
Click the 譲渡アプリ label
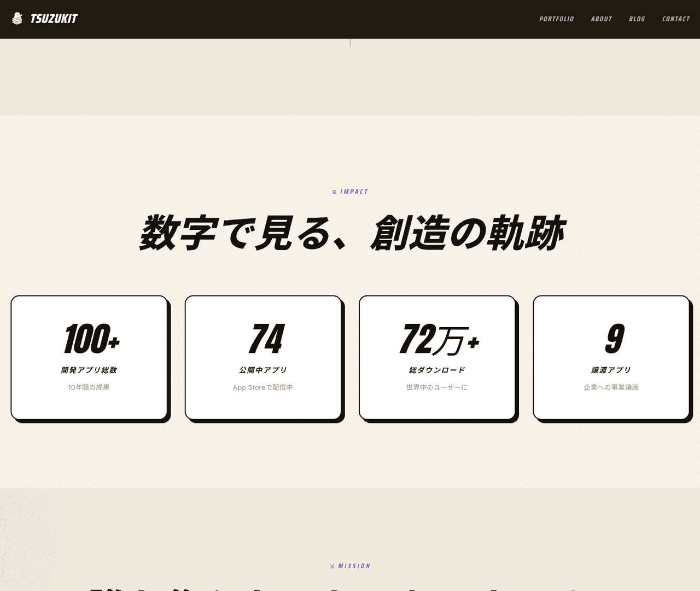(x=611, y=370)
